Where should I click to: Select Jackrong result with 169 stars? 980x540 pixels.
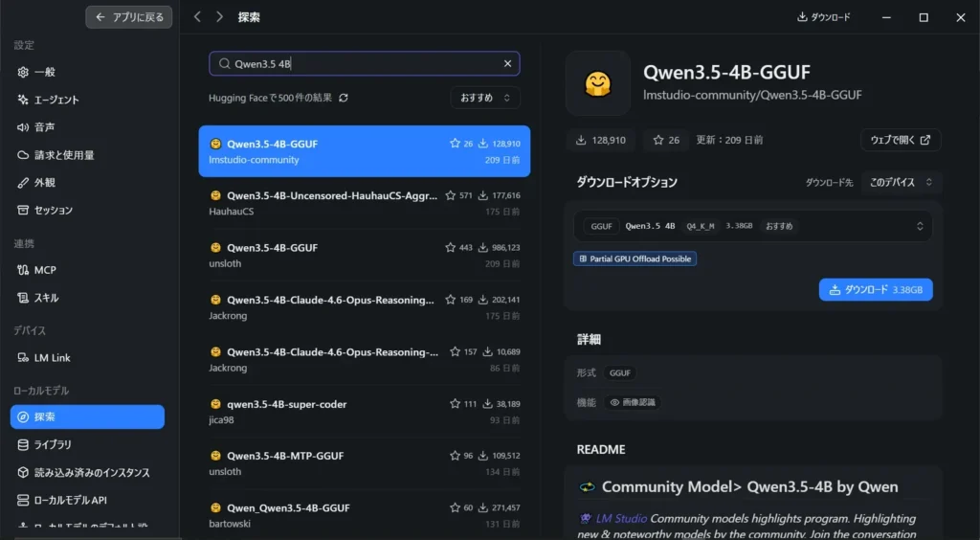365,307
